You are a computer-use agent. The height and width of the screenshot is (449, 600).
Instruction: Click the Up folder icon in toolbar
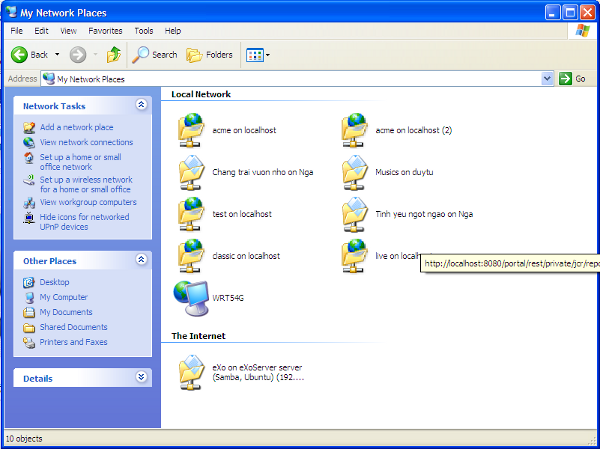coord(114,54)
